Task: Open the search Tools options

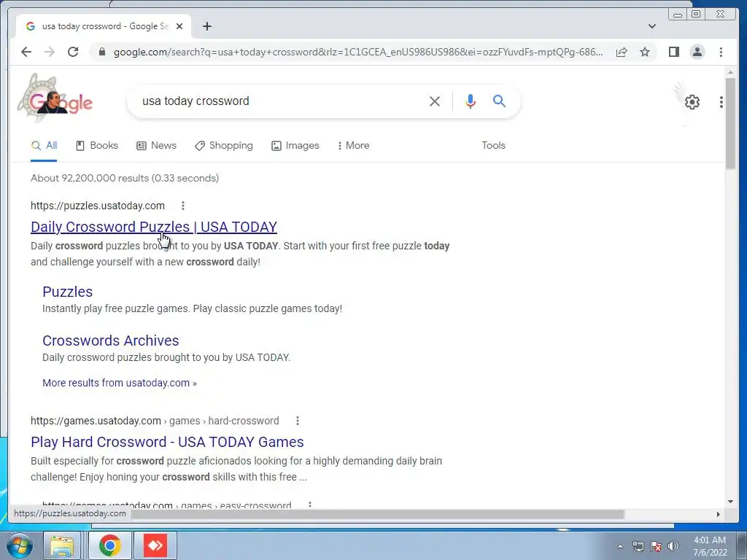Action: click(x=493, y=146)
